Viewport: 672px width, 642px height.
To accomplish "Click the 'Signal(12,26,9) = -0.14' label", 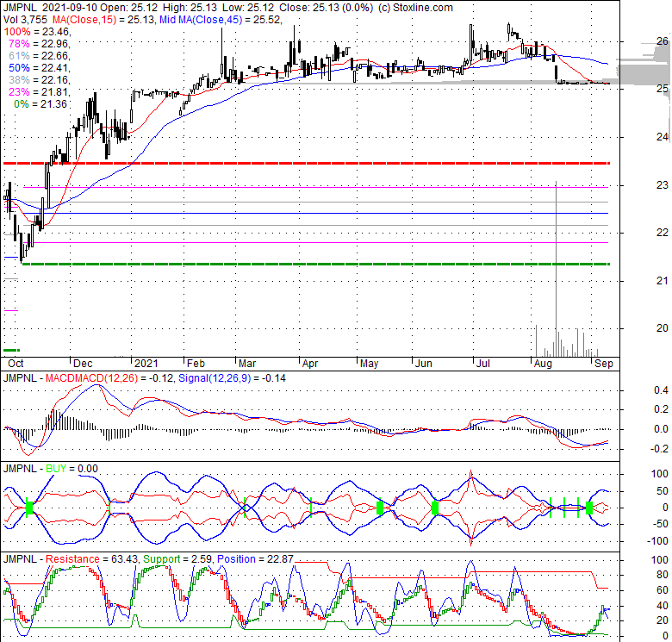I will click(x=232, y=378).
